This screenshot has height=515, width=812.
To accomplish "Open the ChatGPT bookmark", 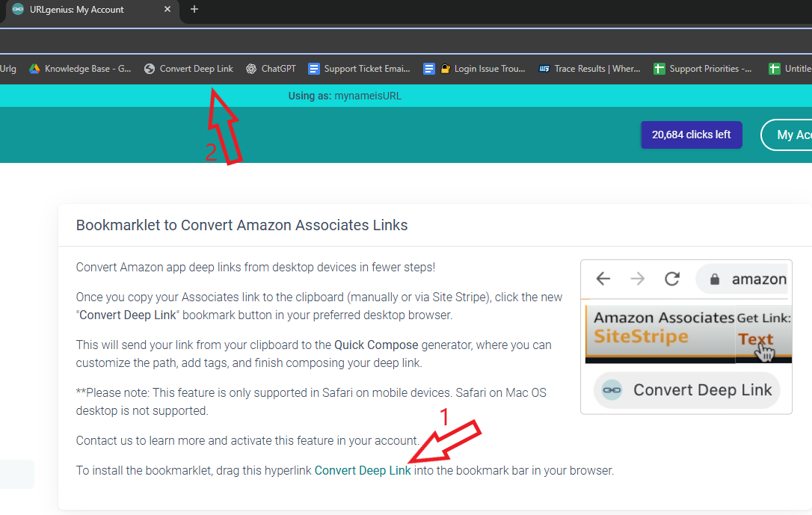I will [x=271, y=69].
